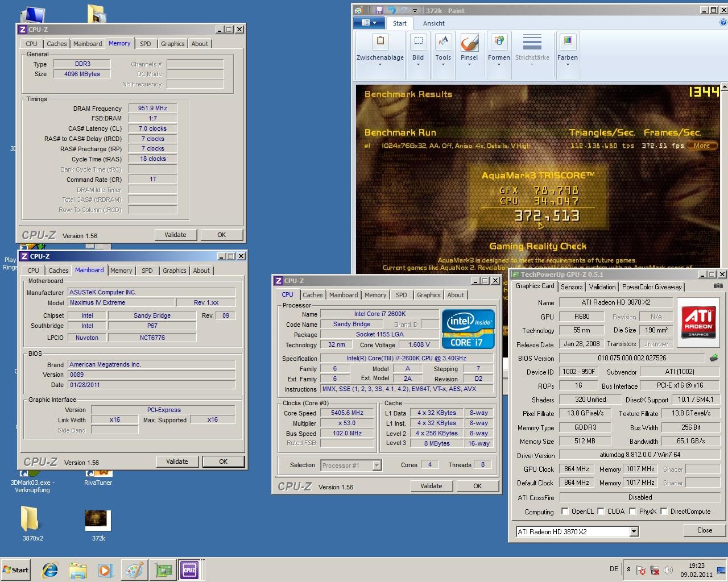Click the More button in AquaMark results
The height and width of the screenshot is (582, 728).
702,145
